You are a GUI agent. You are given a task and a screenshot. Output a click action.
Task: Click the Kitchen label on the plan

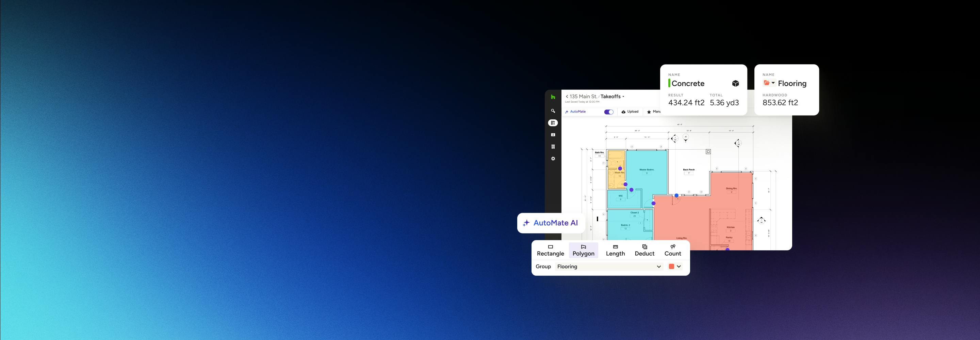pos(731,227)
